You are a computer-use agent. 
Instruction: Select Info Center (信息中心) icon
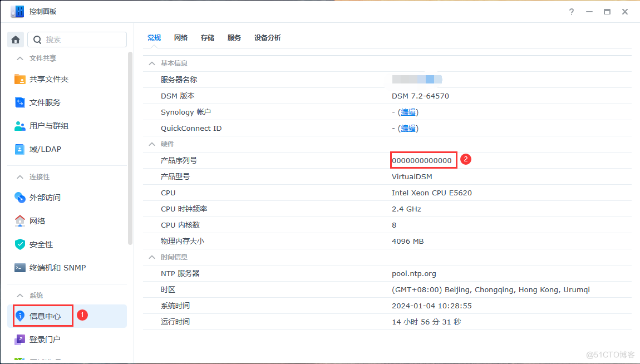[19, 316]
